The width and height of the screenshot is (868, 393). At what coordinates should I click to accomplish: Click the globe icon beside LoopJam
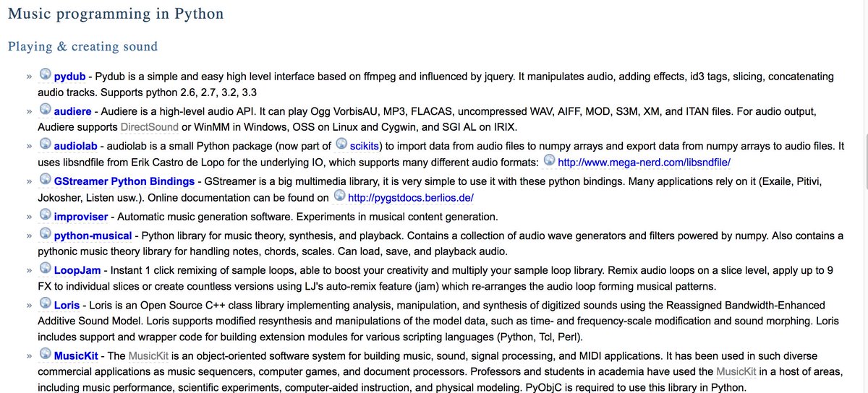pyautogui.click(x=45, y=268)
